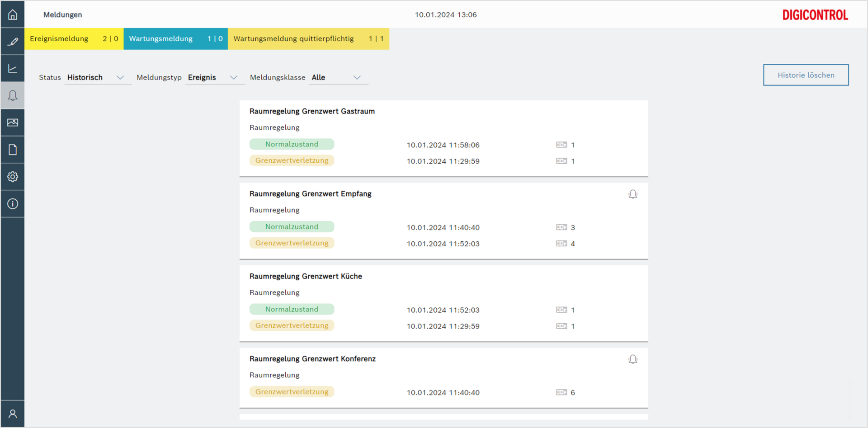Go to the home page icon
This screenshot has height=428, width=868.
[x=13, y=14]
